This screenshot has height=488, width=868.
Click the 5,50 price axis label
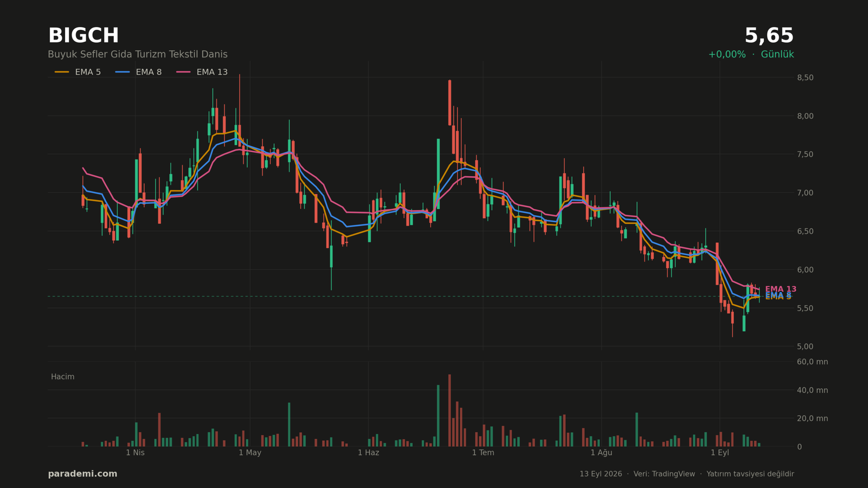tap(805, 309)
